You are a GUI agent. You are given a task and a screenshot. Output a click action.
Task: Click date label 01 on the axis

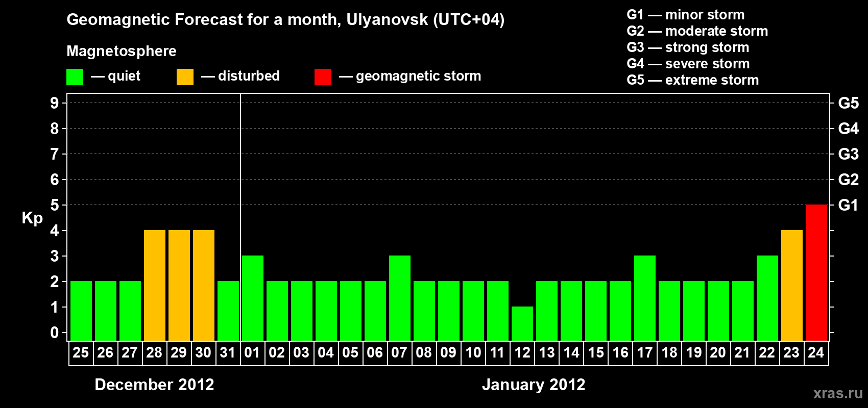(252, 352)
